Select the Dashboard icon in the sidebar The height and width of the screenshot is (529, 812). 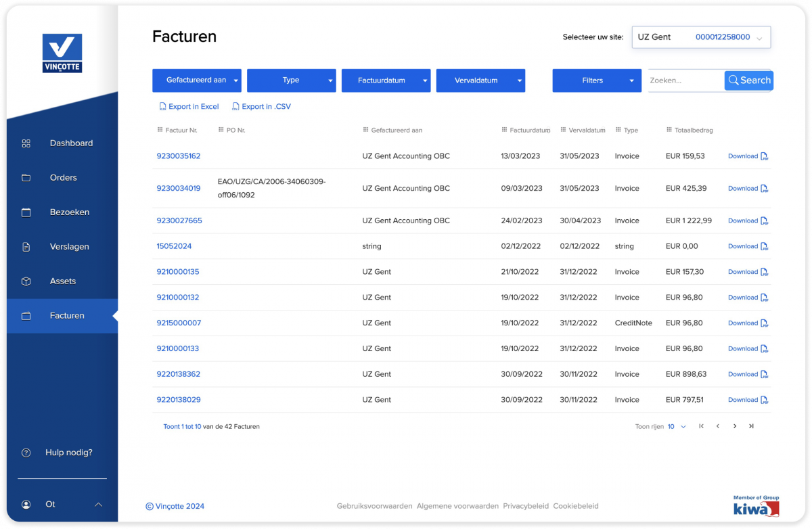coord(26,143)
